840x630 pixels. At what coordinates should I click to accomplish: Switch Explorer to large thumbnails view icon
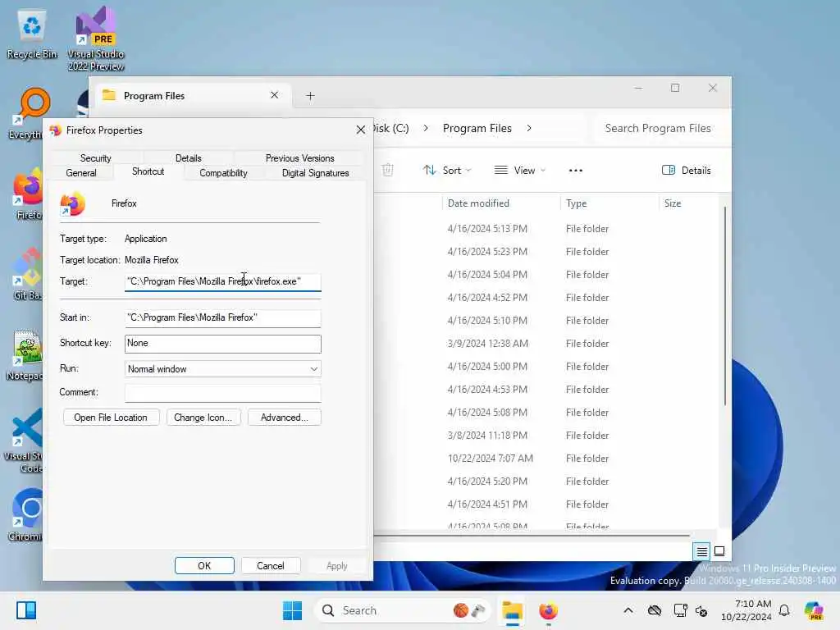pos(719,551)
